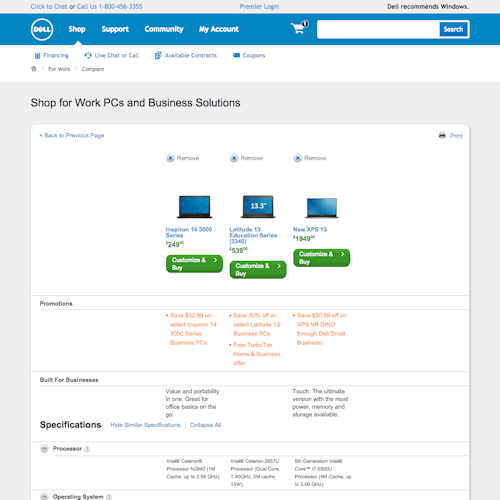Viewport: 500px width, 500px height.
Task: Click Save $30.99 XPS NB DINO promotion
Action: click(x=321, y=329)
